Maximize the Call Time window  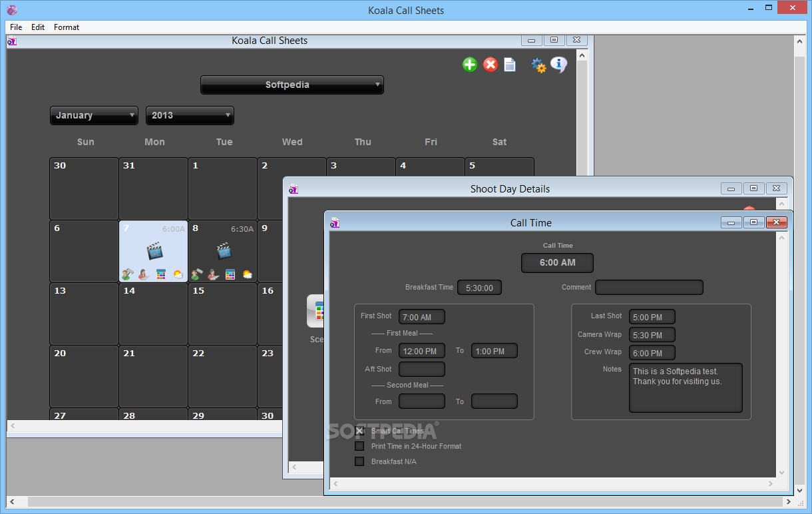[x=753, y=222]
